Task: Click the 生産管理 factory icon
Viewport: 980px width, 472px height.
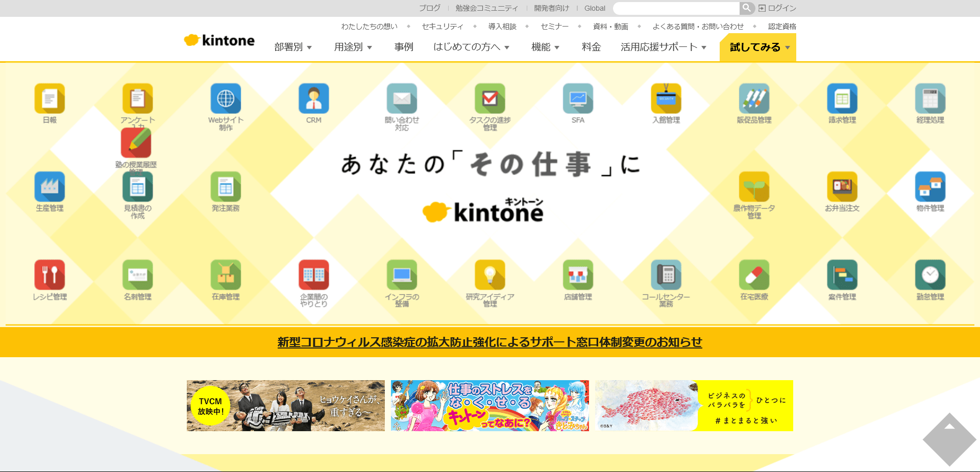Action: coord(50,187)
